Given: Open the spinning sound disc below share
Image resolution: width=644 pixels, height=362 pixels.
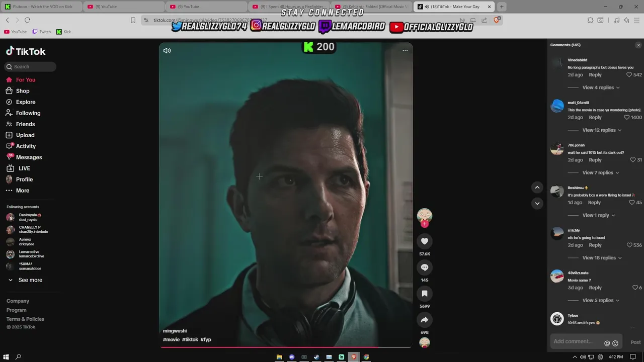Looking at the screenshot, I should point(425,343).
